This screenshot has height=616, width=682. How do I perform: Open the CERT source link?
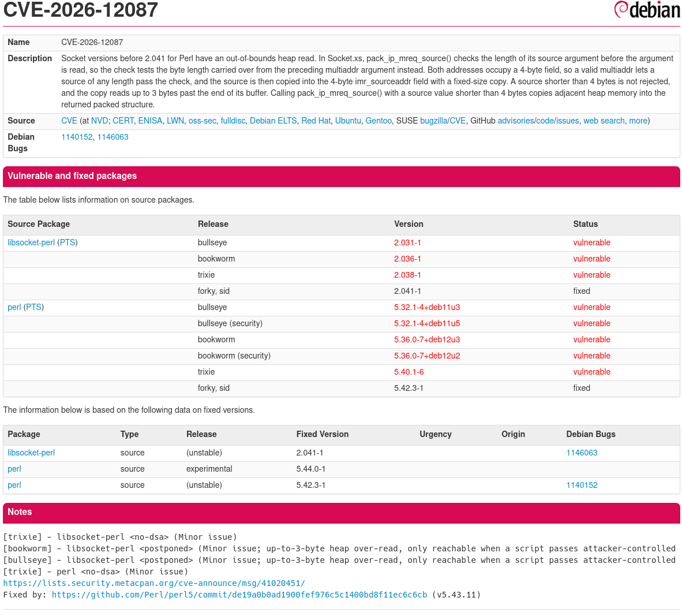tap(123, 121)
